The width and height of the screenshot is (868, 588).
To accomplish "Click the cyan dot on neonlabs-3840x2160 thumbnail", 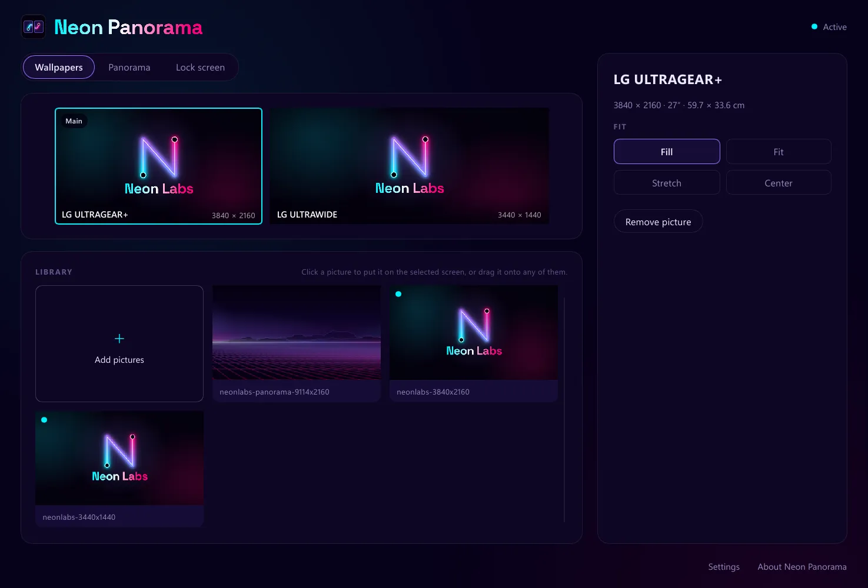I will (398, 294).
